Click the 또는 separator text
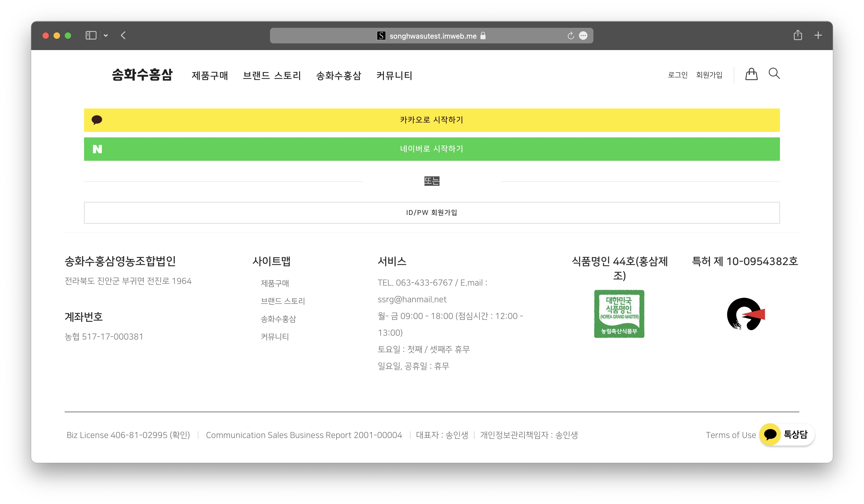The image size is (864, 504). [x=432, y=181]
